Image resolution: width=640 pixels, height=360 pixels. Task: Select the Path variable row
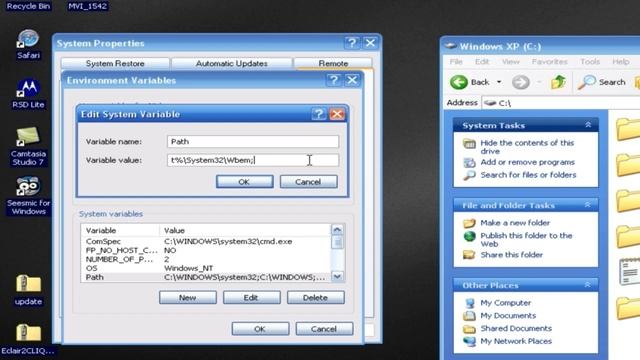coord(205,277)
